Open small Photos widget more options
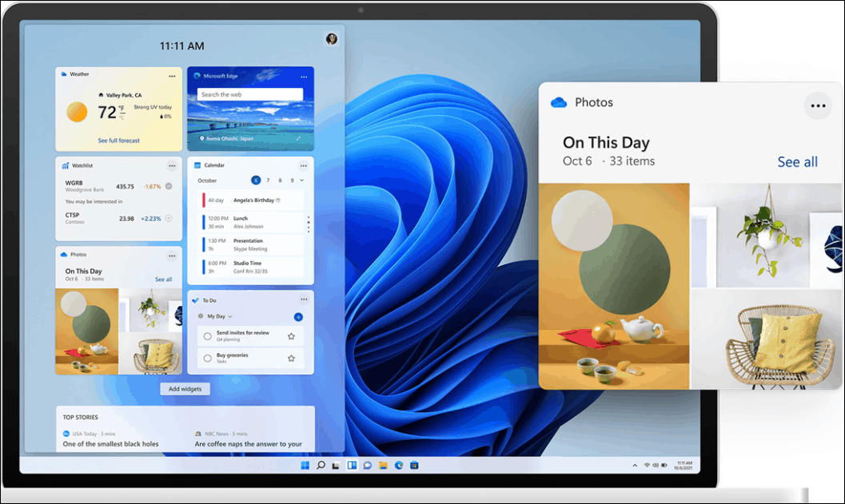The height and width of the screenshot is (504, 845). [172, 256]
